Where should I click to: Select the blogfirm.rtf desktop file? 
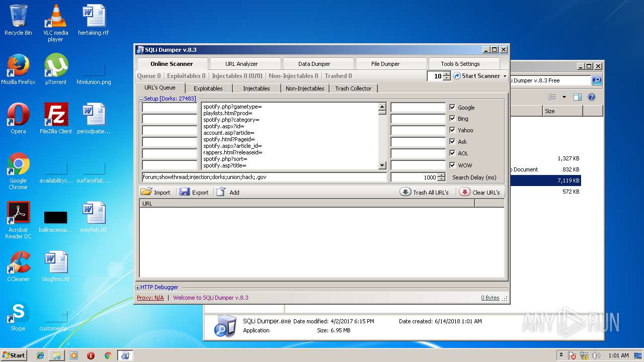coord(56,266)
